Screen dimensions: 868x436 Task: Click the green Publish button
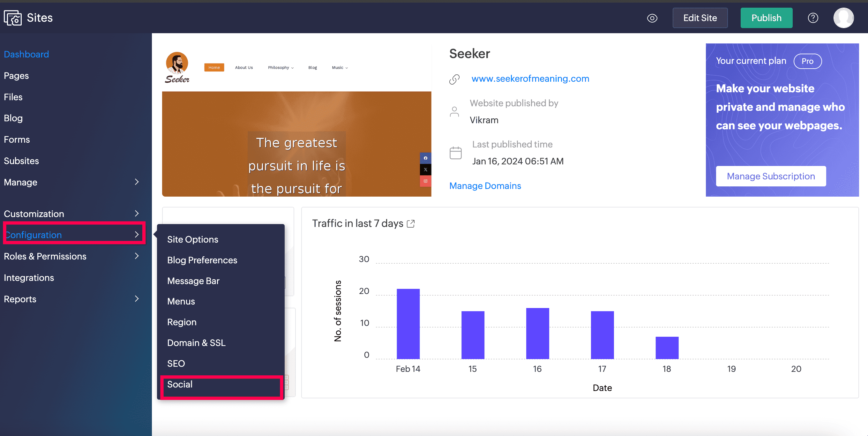[766, 18]
